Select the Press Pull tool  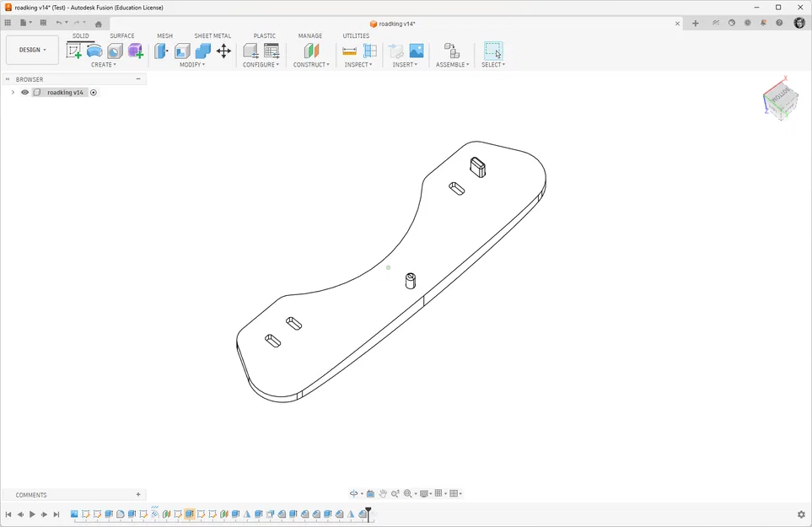pos(161,51)
